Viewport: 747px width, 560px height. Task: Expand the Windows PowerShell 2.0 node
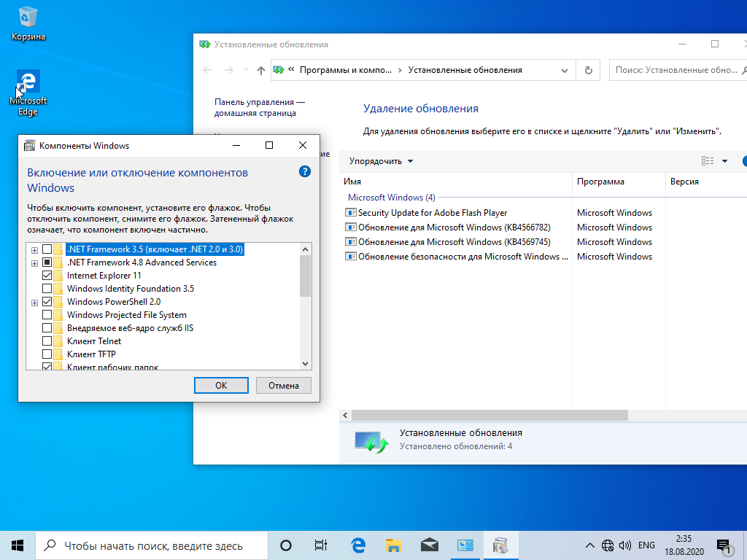[34, 303]
